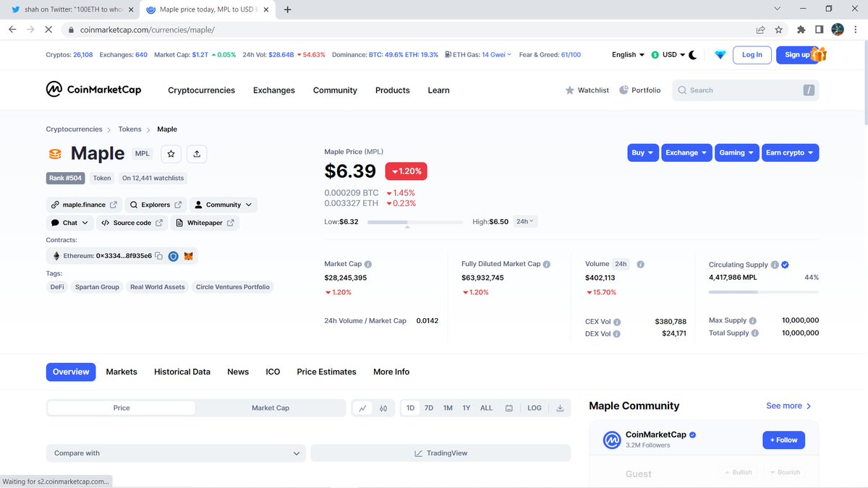Image resolution: width=868 pixels, height=488 pixels.
Task: Click the DEX Vol info icon
Action: click(617, 334)
